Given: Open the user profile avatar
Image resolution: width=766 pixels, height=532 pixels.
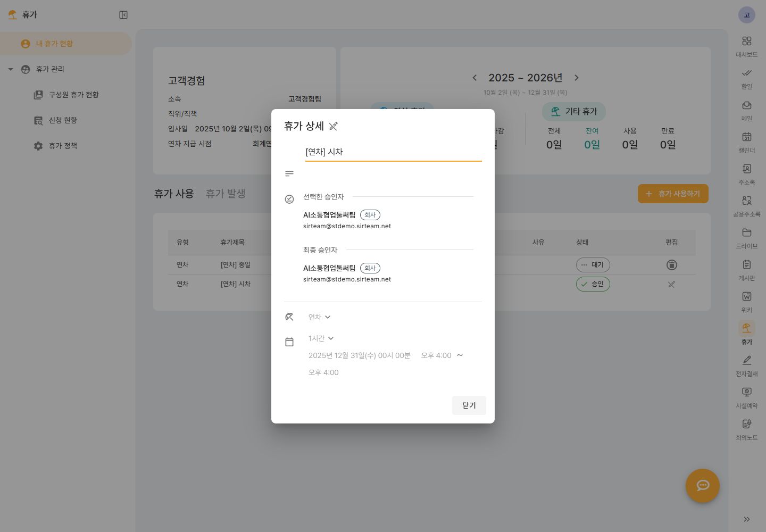Looking at the screenshot, I should 747,15.
